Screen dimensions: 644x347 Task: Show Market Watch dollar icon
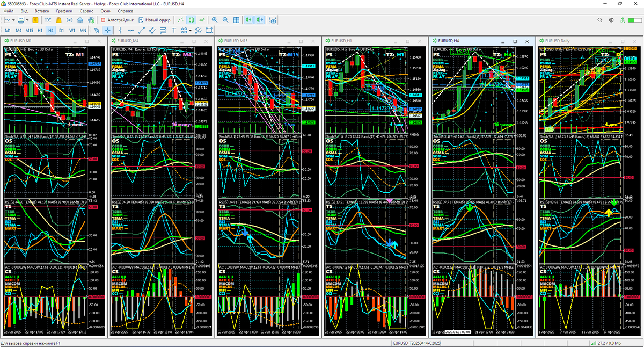[x=35, y=20]
